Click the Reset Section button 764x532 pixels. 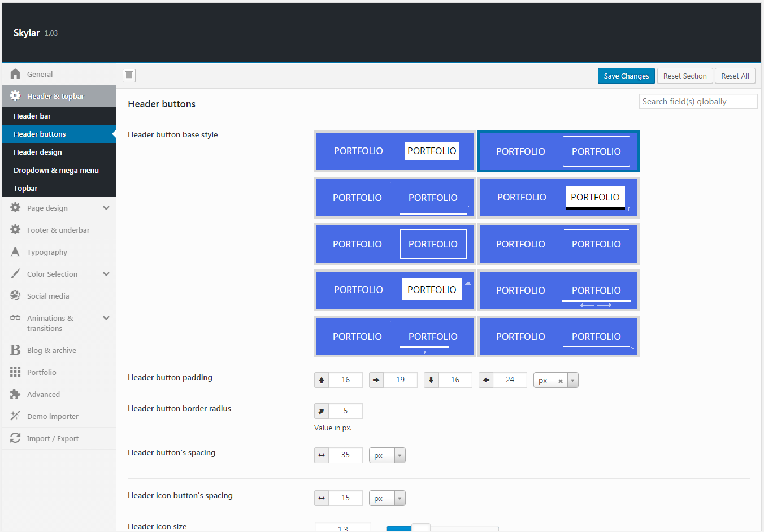(685, 76)
